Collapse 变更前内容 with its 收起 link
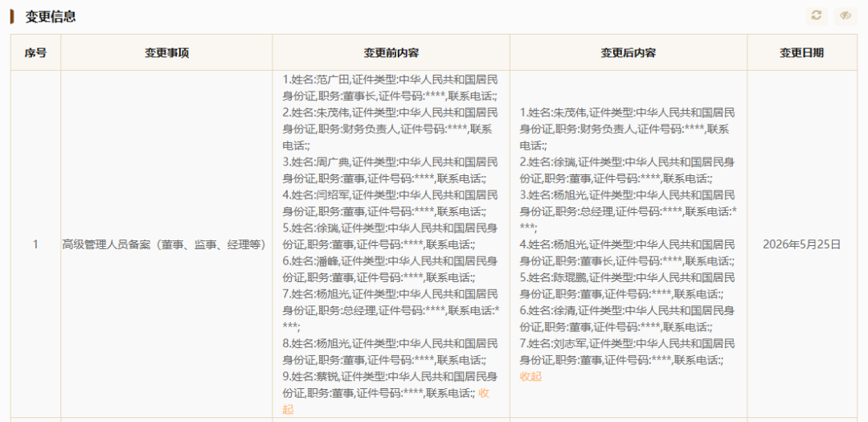The image size is (868, 422). point(386,402)
